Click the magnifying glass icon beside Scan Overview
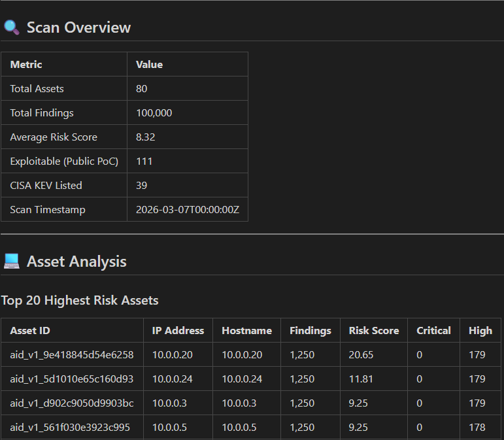Screen dimensions: 504x440 pos(12,27)
